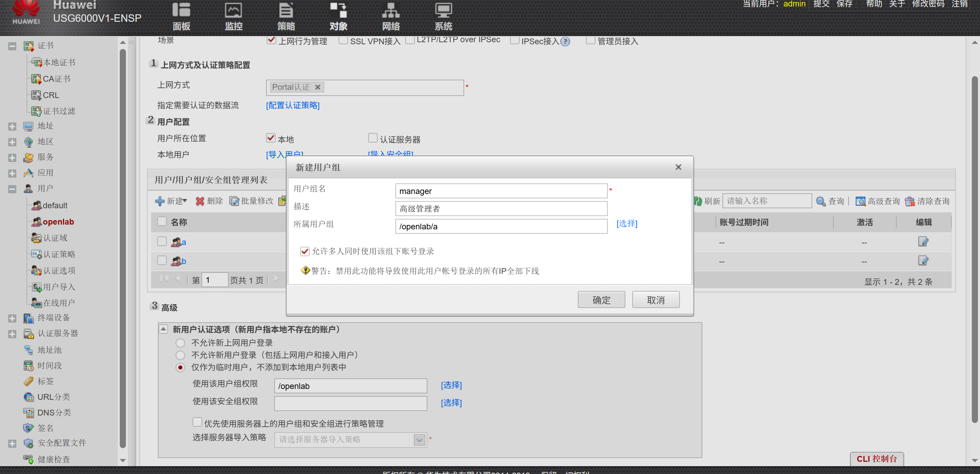Click the 请输入名称 search input field
The width and height of the screenshot is (980, 474).
767,201
